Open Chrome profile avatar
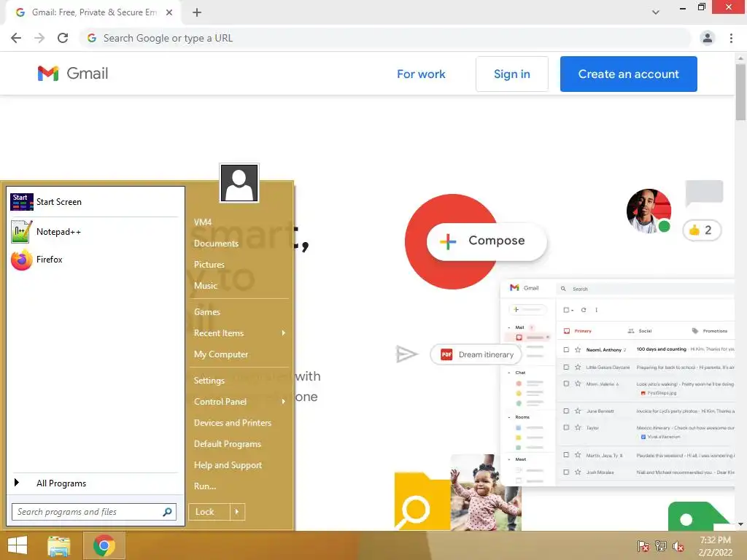The image size is (747, 560). pos(708,38)
